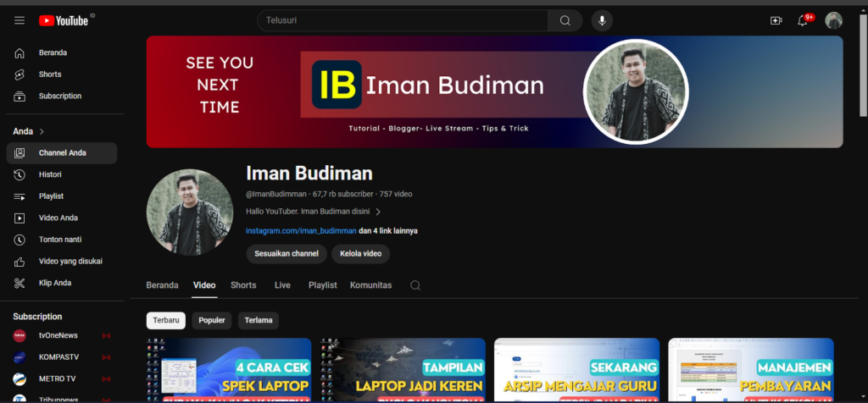Open Video yang disukai label
The height and width of the screenshot is (403, 868).
[70, 262]
